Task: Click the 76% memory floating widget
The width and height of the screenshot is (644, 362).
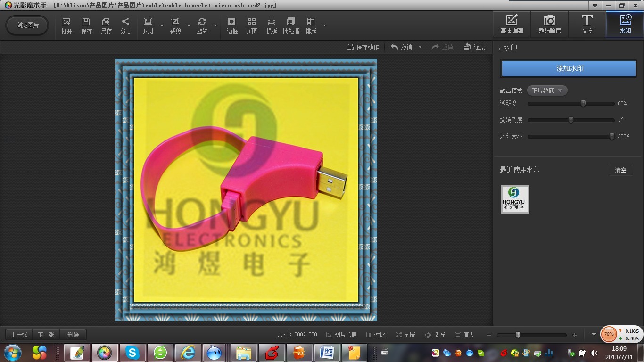Action: [609, 334]
